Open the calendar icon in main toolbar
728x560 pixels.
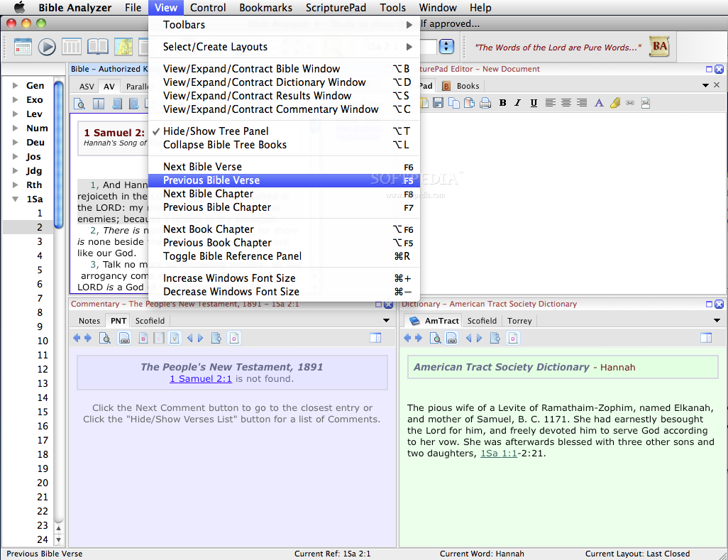[23, 46]
